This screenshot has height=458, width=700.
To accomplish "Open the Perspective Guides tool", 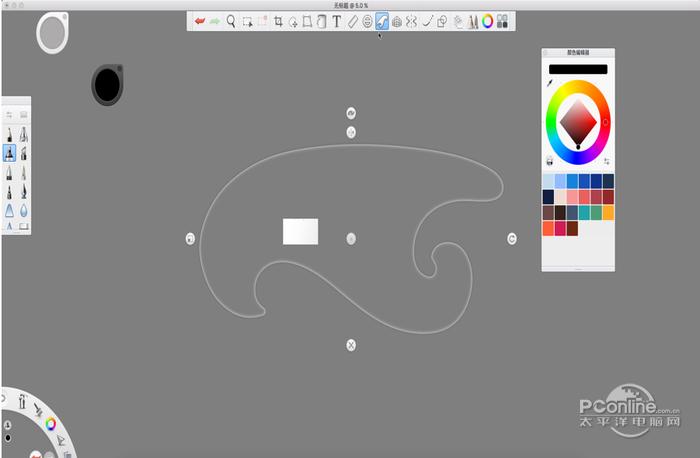I will click(396, 21).
